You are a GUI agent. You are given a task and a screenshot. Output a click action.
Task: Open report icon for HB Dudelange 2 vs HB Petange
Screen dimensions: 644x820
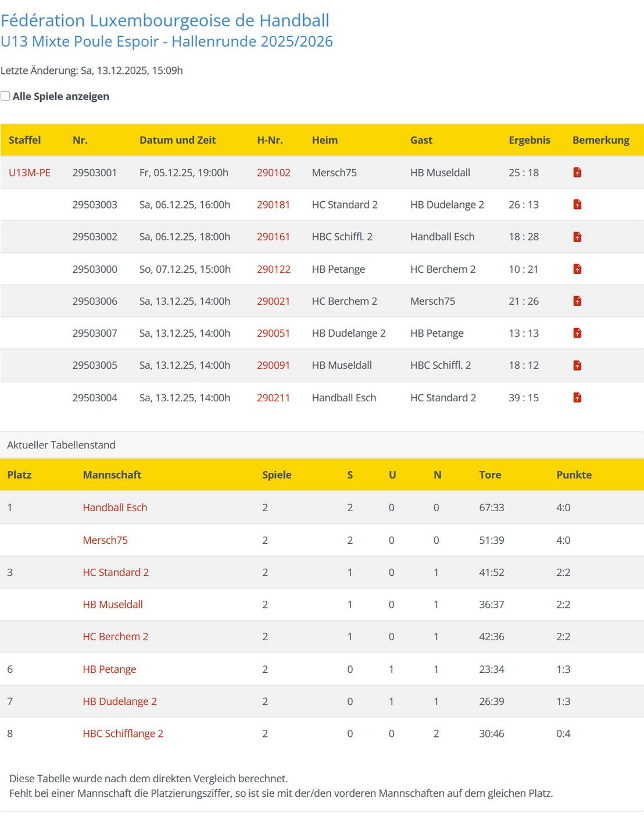(x=577, y=333)
